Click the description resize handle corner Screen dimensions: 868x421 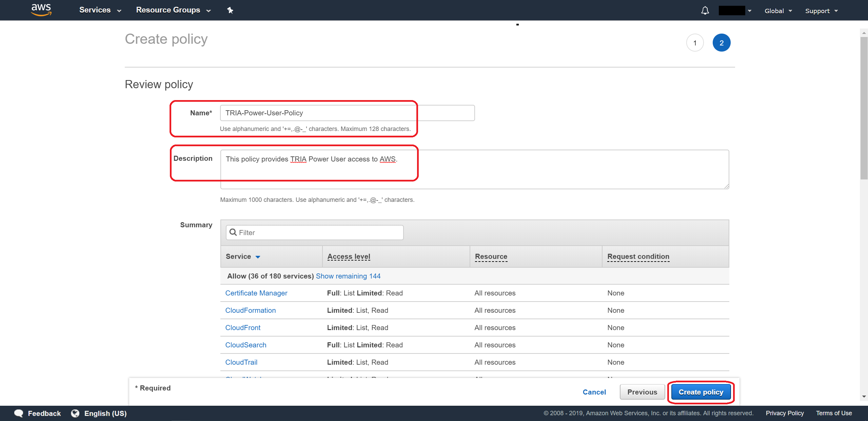(x=726, y=186)
